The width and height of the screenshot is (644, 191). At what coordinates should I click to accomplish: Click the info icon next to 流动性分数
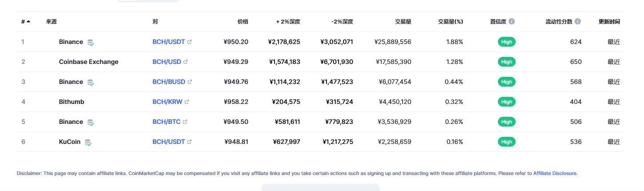[577, 21]
